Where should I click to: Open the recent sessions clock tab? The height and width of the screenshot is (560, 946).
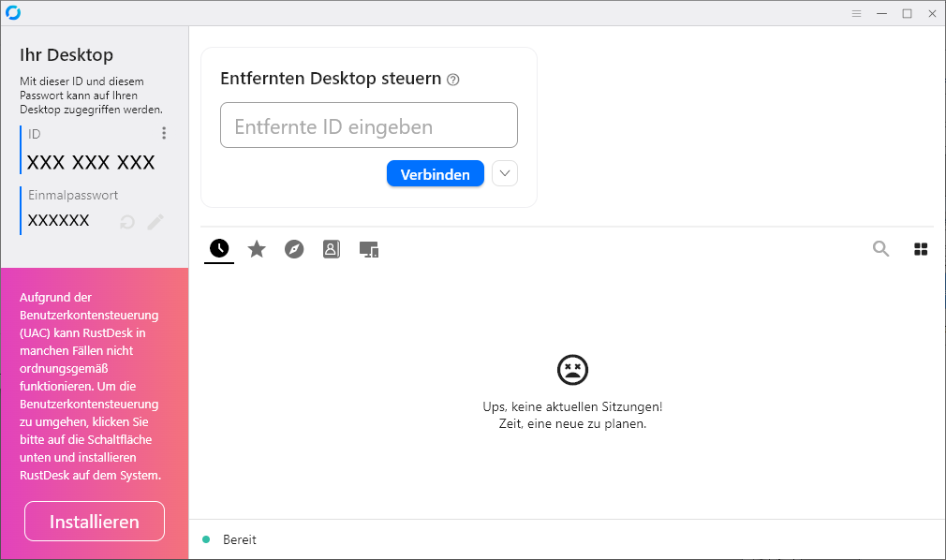(x=219, y=248)
